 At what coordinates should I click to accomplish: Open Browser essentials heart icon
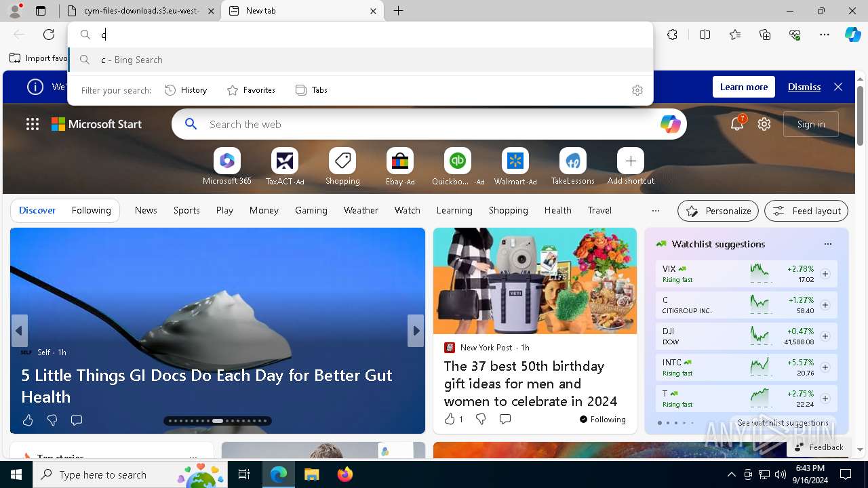(x=795, y=35)
